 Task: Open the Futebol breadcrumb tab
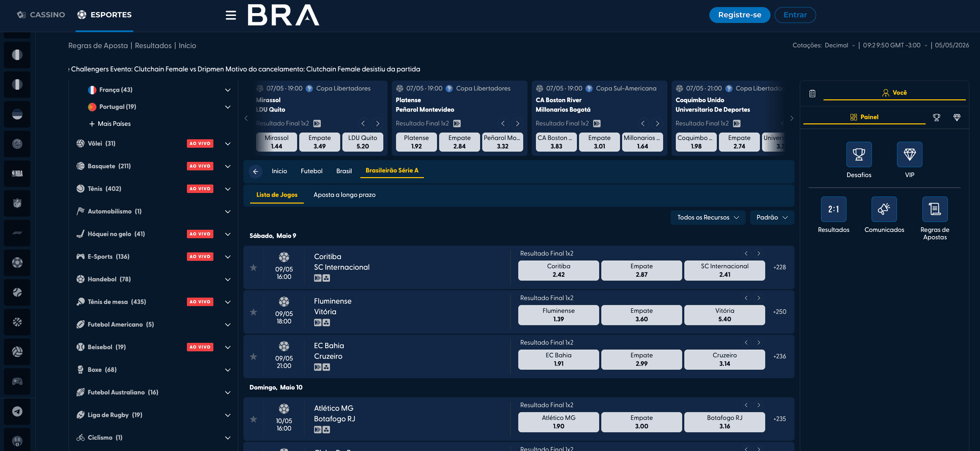tap(312, 171)
